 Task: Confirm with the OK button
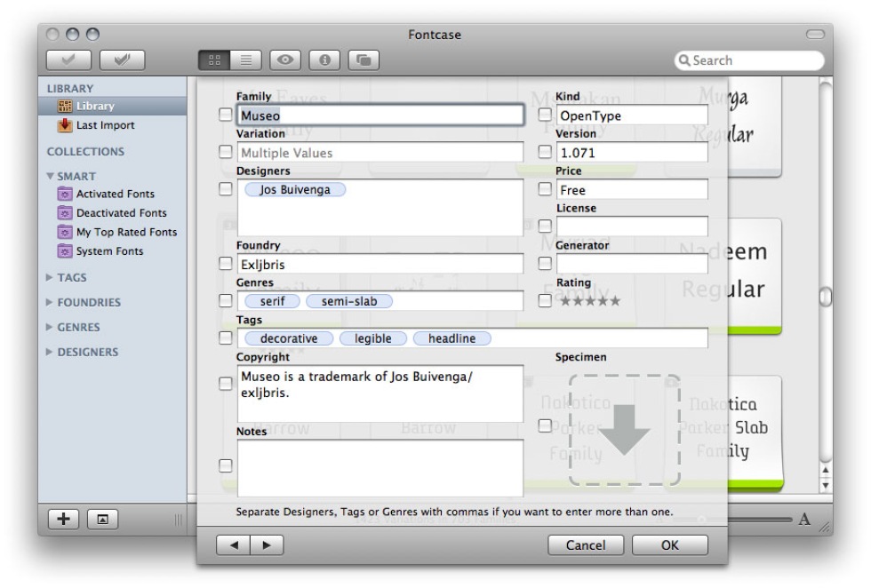[670, 544]
